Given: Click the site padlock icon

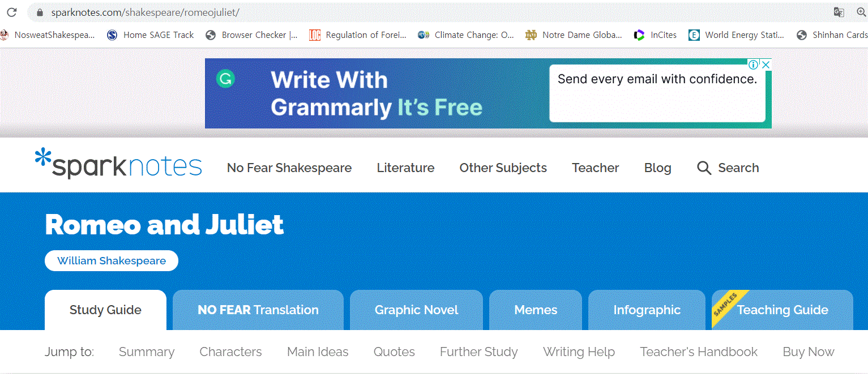Looking at the screenshot, I should coord(39,12).
